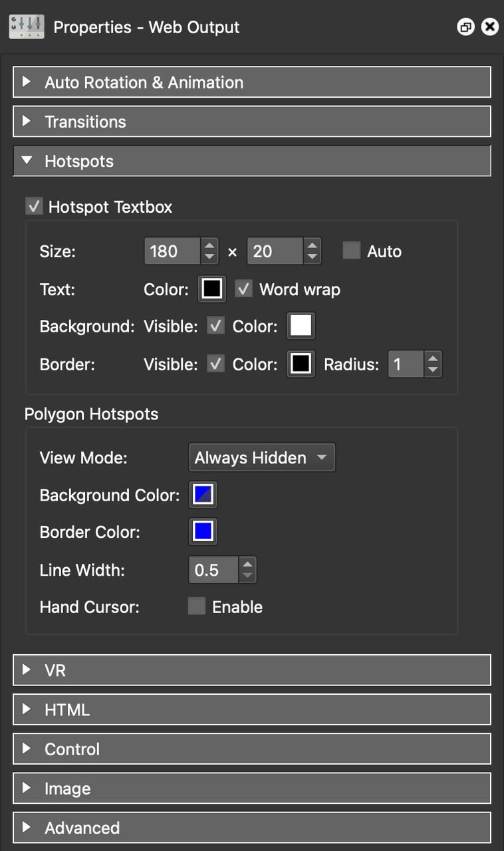
Task: Decrease Line Width with down arrow
Action: click(247, 576)
